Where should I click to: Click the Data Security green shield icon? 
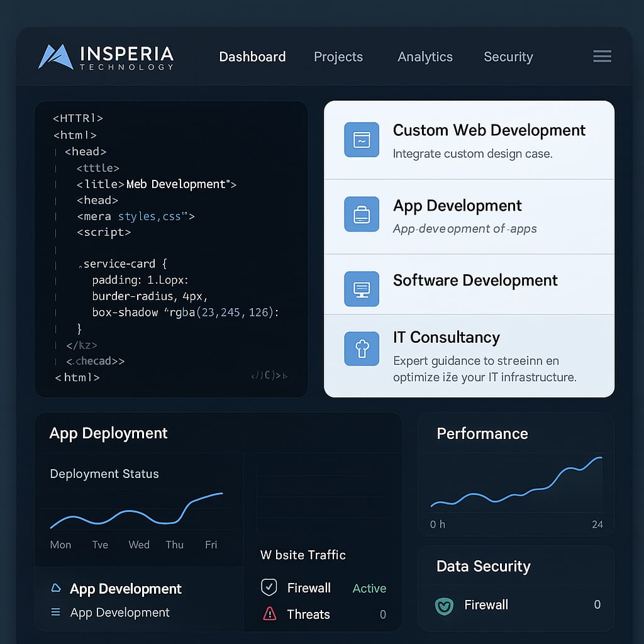444,606
